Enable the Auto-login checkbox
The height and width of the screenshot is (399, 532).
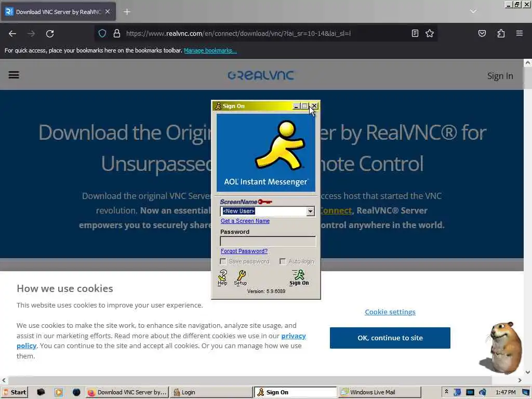[x=283, y=261]
